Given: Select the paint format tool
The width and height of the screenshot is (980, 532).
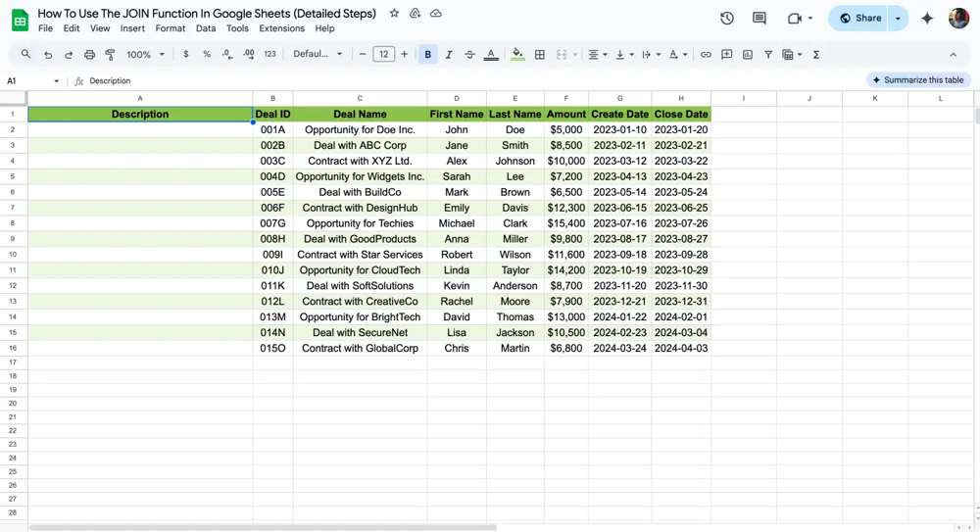Looking at the screenshot, I should (110, 55).
